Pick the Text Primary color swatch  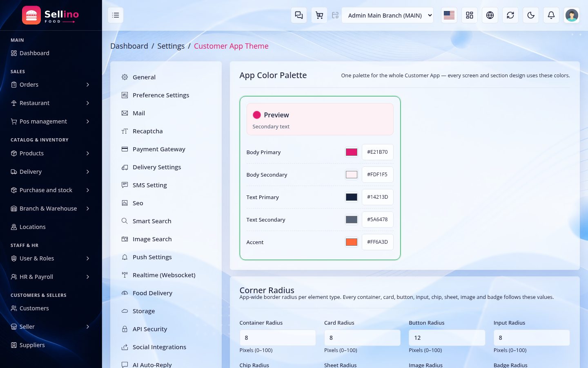(352, 197)
